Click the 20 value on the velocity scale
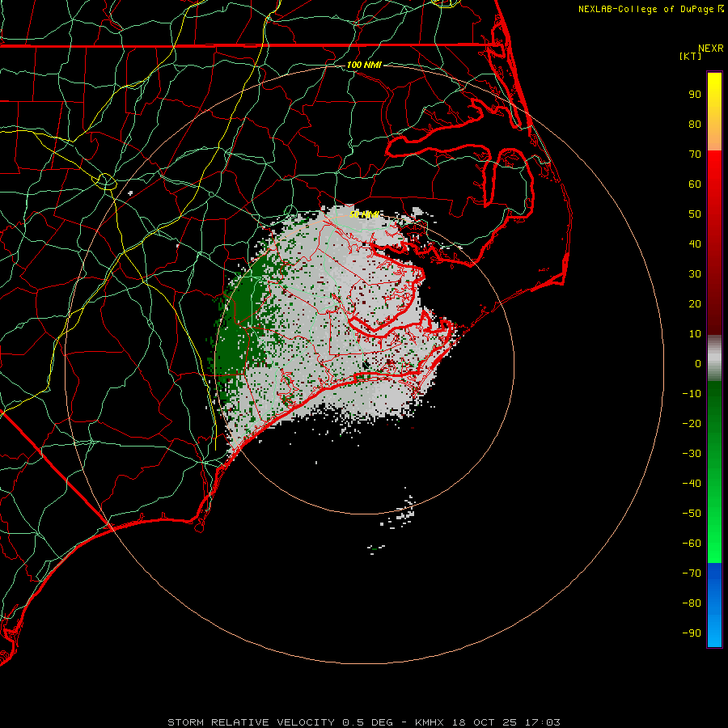728x728 pixels. [x=695, y=304]
